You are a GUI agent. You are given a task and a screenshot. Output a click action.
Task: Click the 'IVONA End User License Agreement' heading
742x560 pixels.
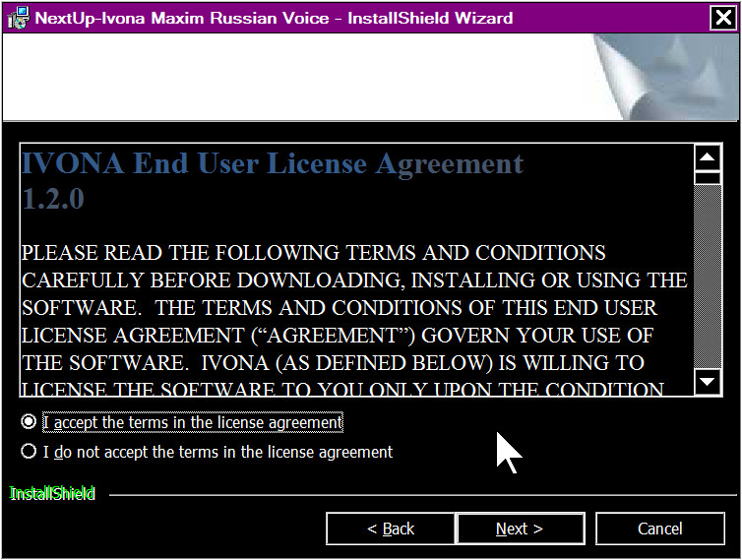pyautogui.click(x=273, y=163)
